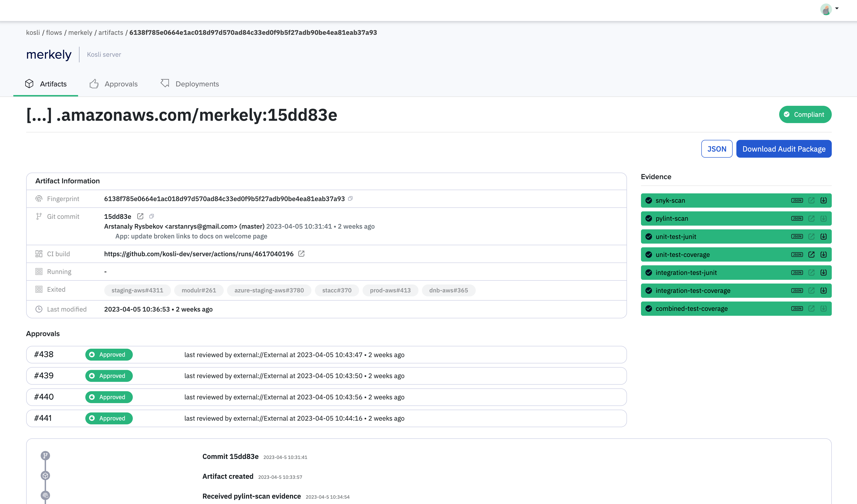View snyk-scan evidence JSON

[797, 201]
